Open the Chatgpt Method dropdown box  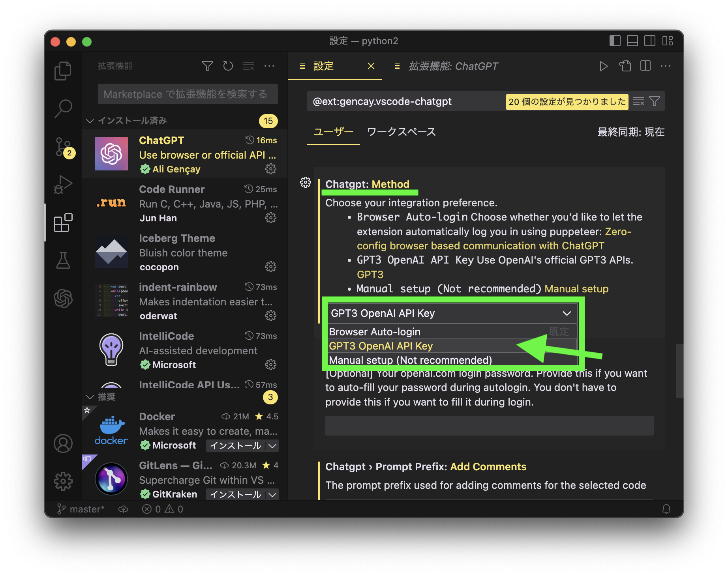(452, 313)
